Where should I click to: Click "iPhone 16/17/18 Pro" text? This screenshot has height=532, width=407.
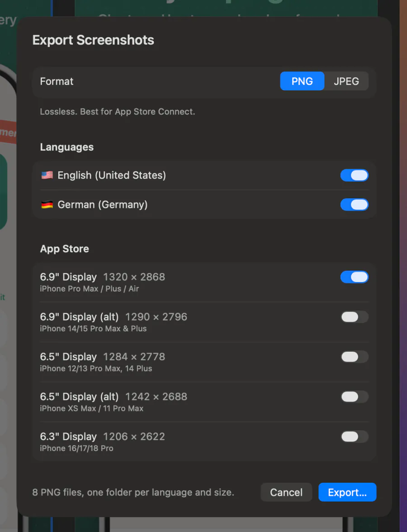click(77, 448)
